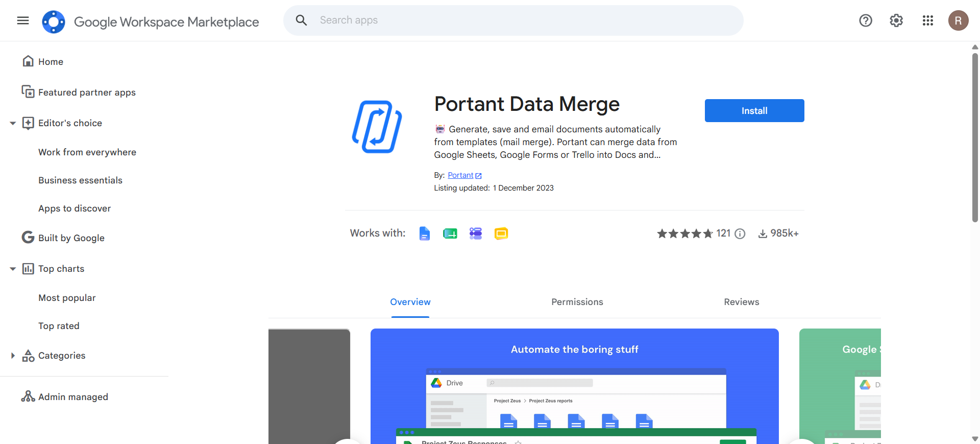Open Categories page
Viewport: 980px width, 444px height.
(x=62, y=356)
